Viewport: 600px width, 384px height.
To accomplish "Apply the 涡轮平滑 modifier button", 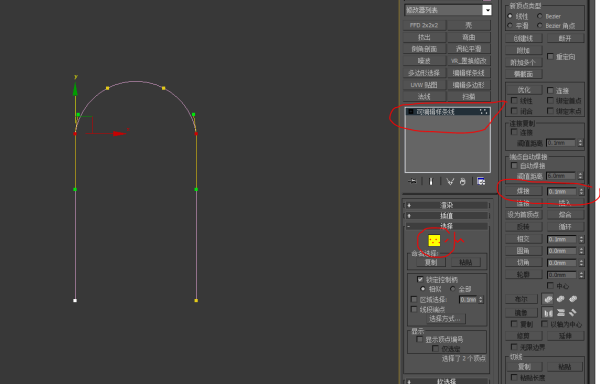I will pos(469,49).
